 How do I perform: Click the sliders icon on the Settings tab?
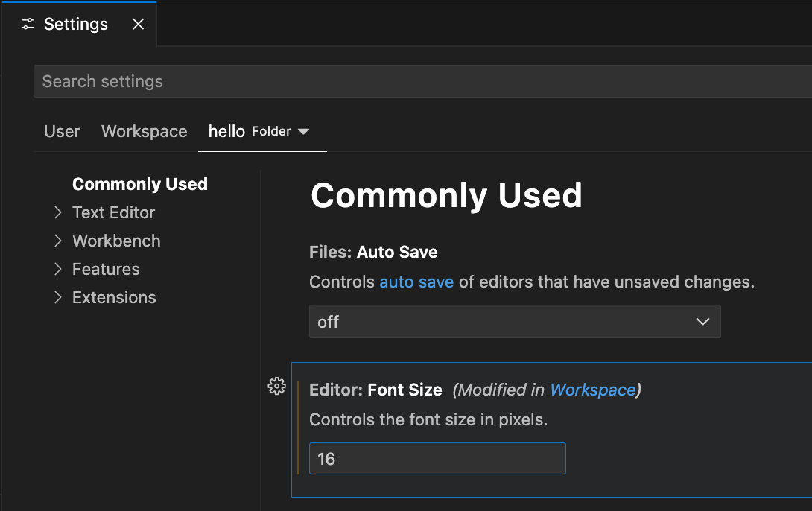coord(27,24)
